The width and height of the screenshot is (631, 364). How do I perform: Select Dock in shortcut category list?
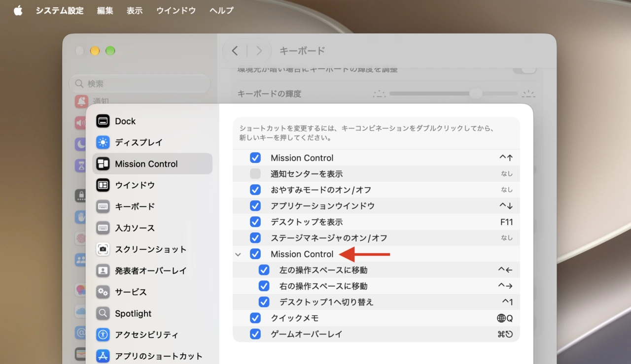(x=152, y=121)
